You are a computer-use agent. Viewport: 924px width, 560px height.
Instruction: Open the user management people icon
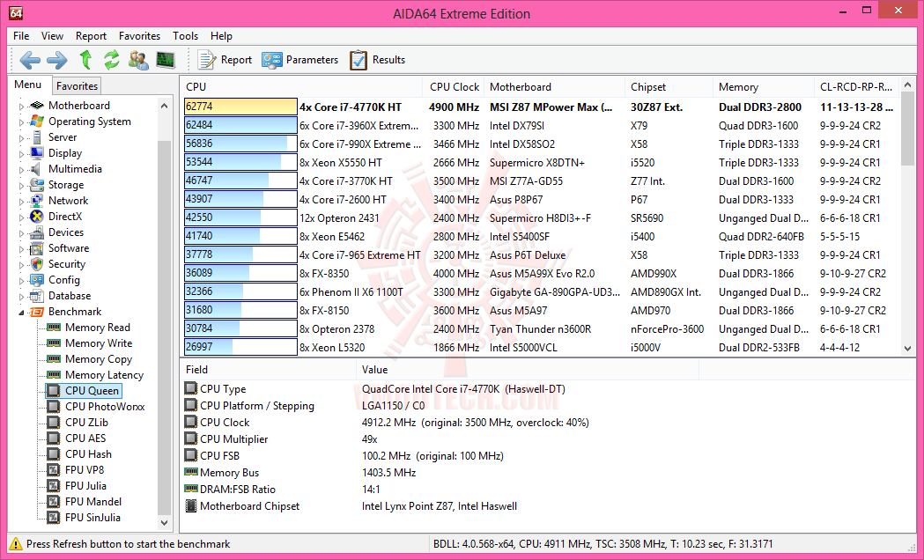pos(138,60)
